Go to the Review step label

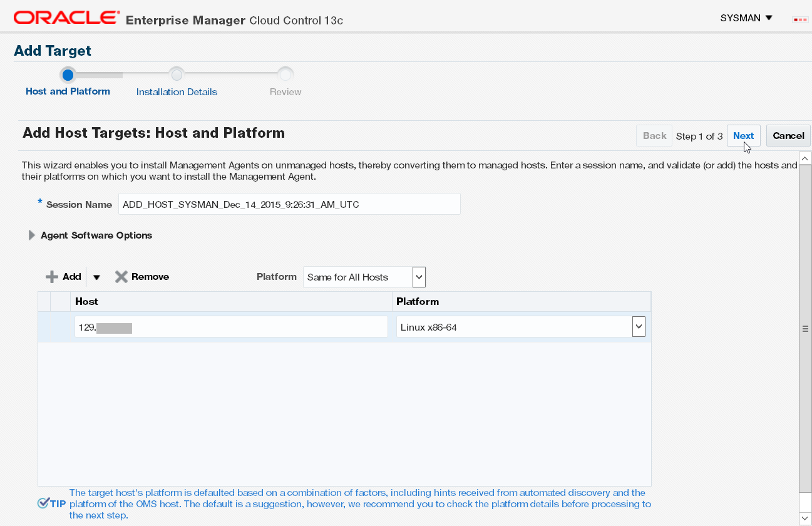pyautogui.click(x=285, y=91)
